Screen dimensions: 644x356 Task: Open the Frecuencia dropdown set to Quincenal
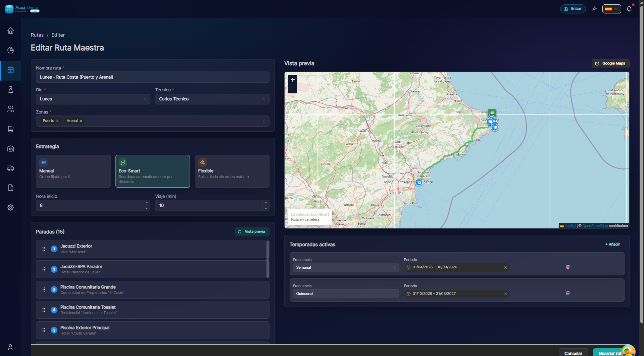346,294
